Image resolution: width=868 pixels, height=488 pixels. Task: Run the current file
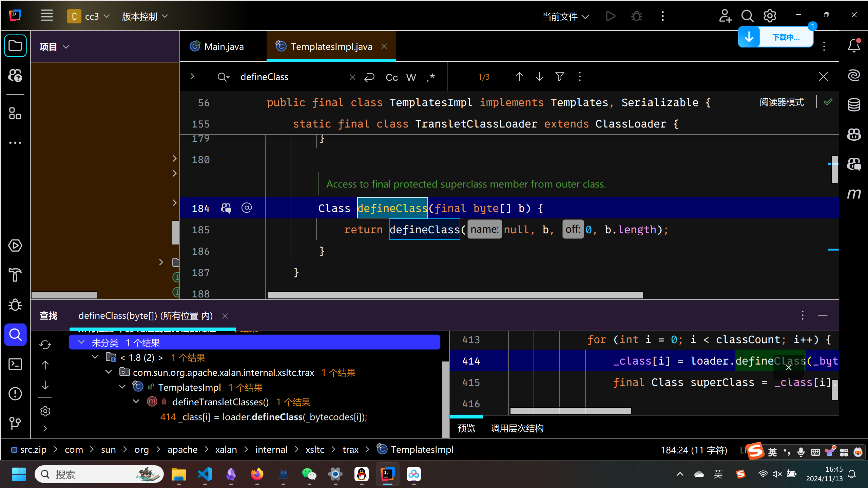[x=611, y=16]
